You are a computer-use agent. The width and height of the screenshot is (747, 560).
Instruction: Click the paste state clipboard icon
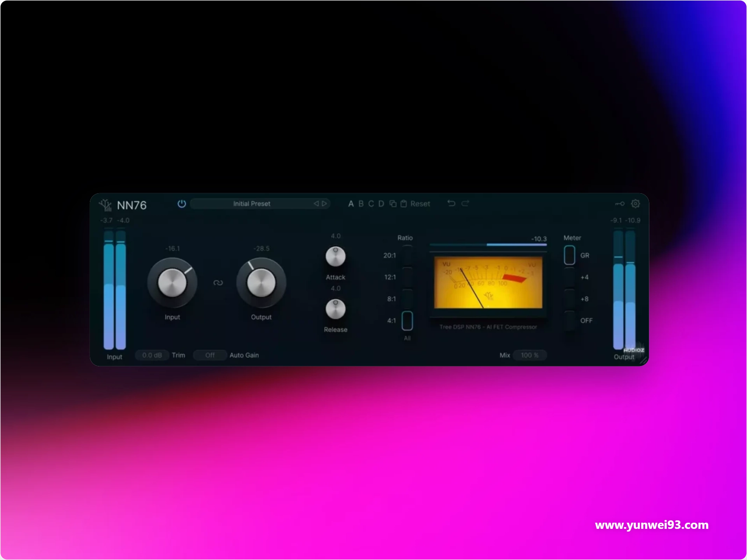tap(403, 204)
